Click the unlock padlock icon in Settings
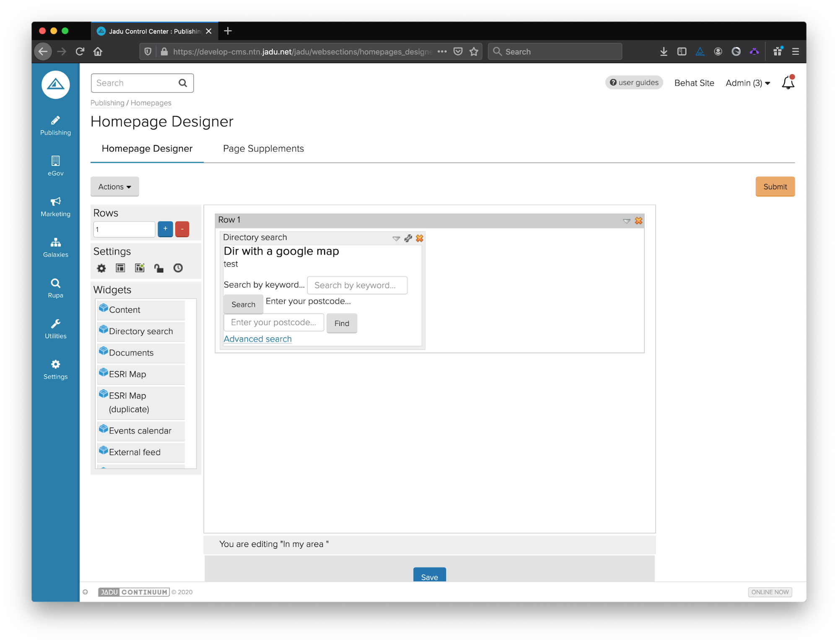Image resolution: width=838 pixels, height=644 pixels. tap(159, 268)
